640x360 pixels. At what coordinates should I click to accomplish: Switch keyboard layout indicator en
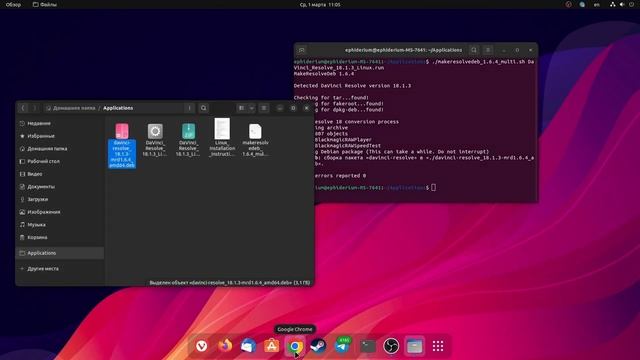pos(597,4)
